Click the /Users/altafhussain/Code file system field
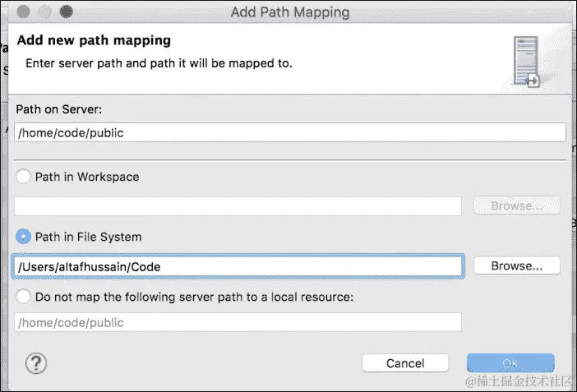 (x=238, y=266)
